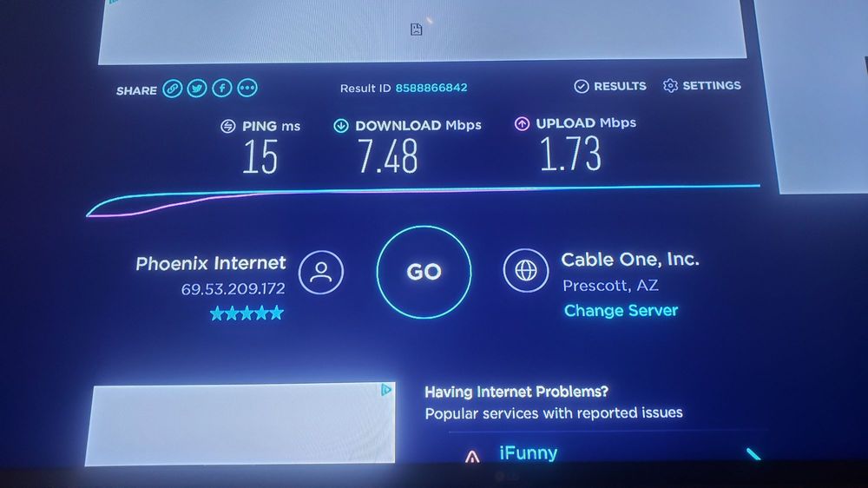Click the Cable One, Inc. server name
This screenshot has width=868, height=488.
(x=630, y=260)
